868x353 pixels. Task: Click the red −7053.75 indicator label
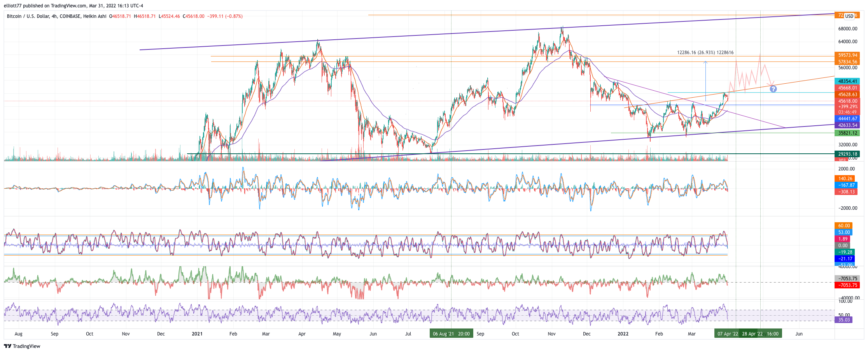click(847, 285)
